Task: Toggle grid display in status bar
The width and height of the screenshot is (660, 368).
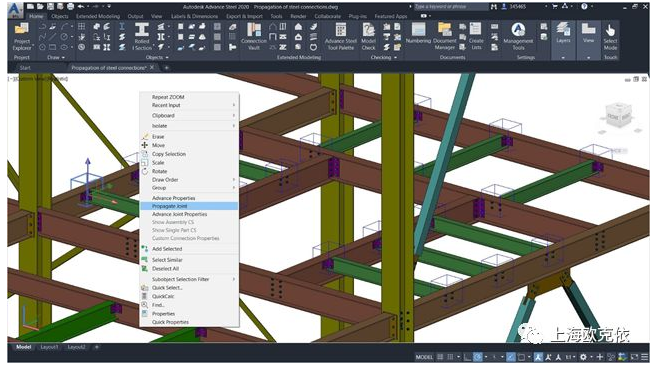Action: click(x=440, y=357)
